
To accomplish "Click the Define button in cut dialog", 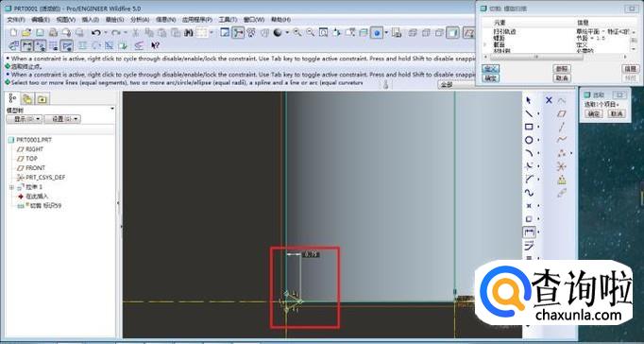I will [490, 69].
